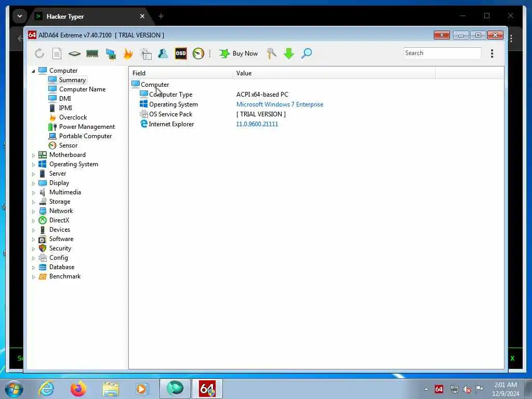Open the memory module toolbar icon
Viewport: 532px width, 399px height.
pos(92,54)
